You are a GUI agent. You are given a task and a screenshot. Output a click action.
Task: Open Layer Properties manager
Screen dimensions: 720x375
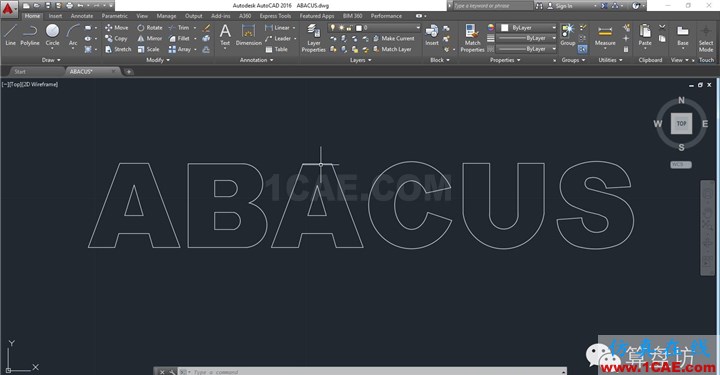click(x=314, y=38)
